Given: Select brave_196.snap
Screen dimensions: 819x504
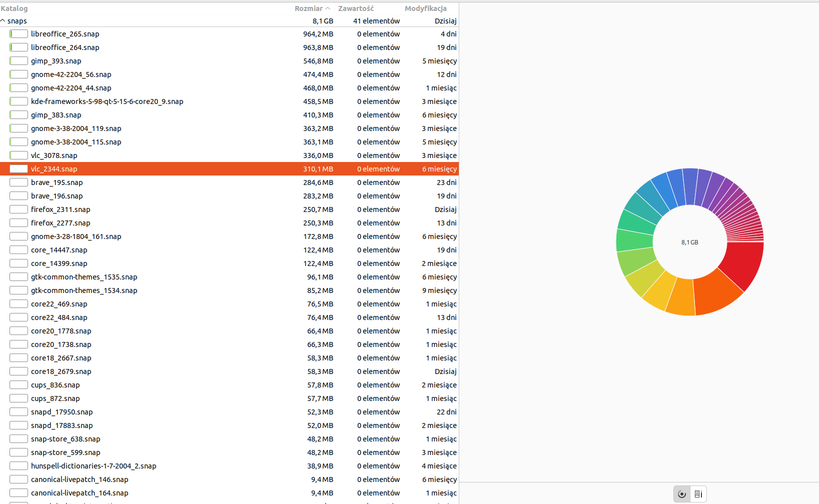Looking at the screenshot, I should pos(229,196).
